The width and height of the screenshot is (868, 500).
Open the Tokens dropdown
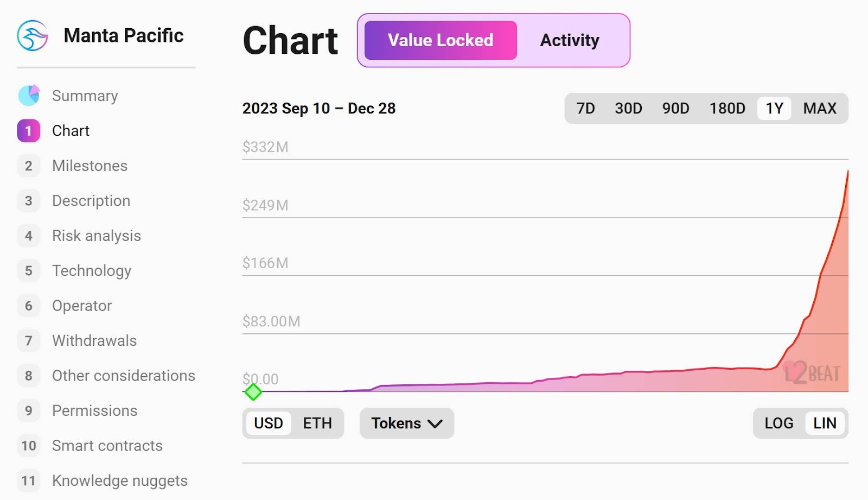point(407,423)
